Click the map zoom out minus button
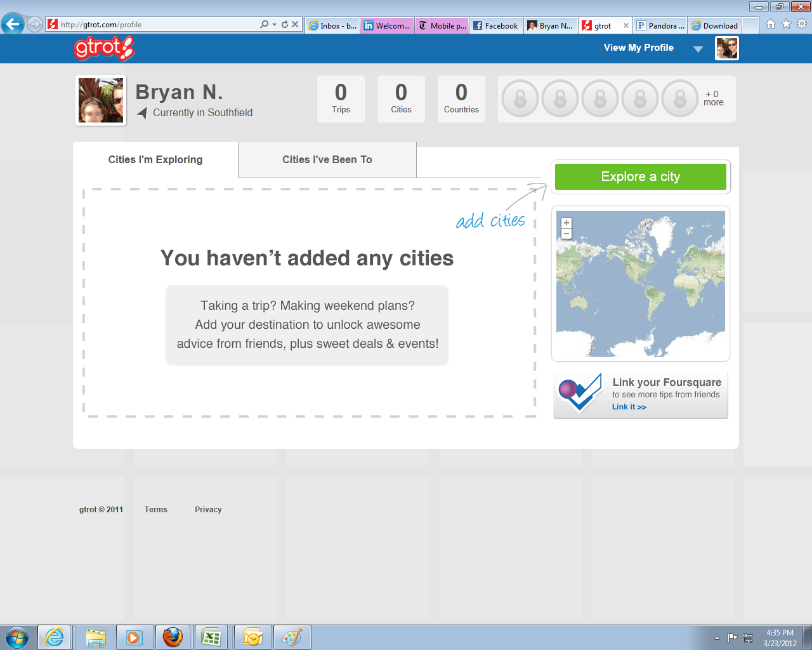 [566, 234]
